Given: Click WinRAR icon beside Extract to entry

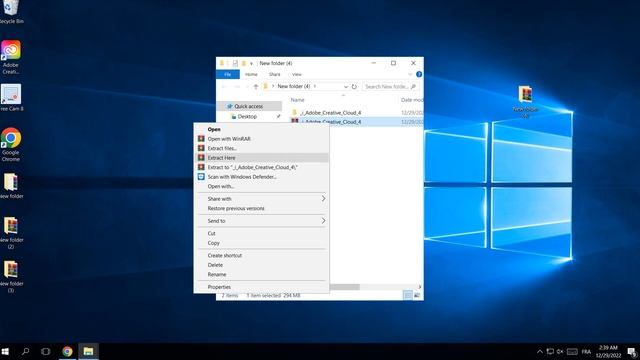Looking at the screenshot, I should tap(201, 167).
